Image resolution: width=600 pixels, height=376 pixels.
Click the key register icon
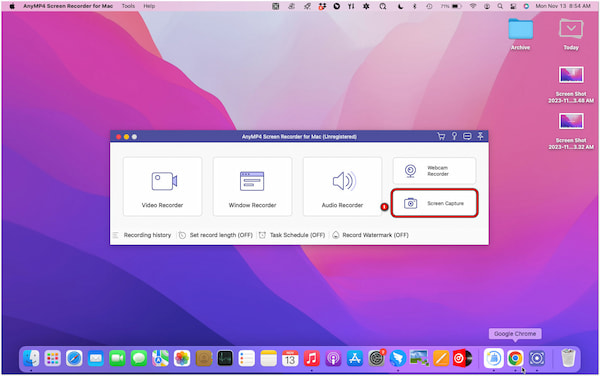point(454,136)
